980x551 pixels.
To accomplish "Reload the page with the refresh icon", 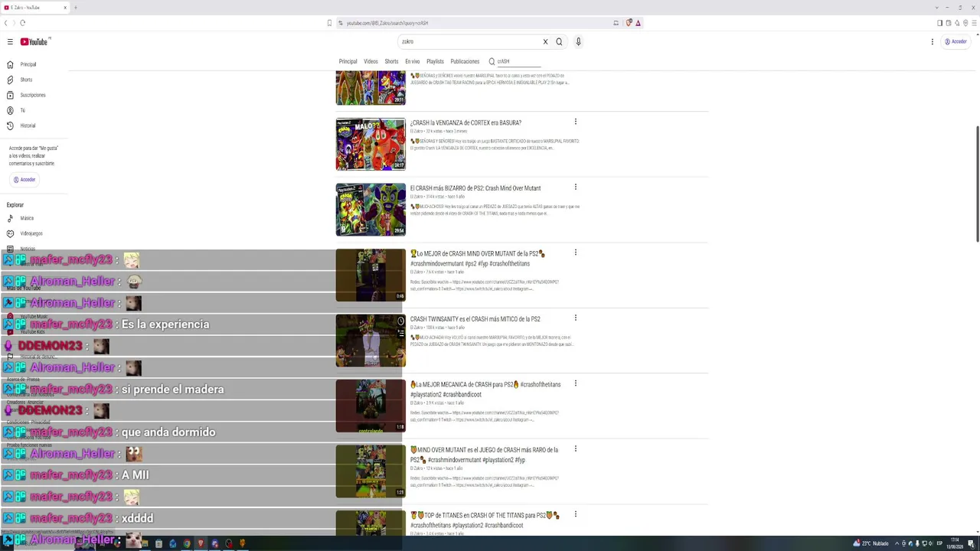I will [22, 23].
